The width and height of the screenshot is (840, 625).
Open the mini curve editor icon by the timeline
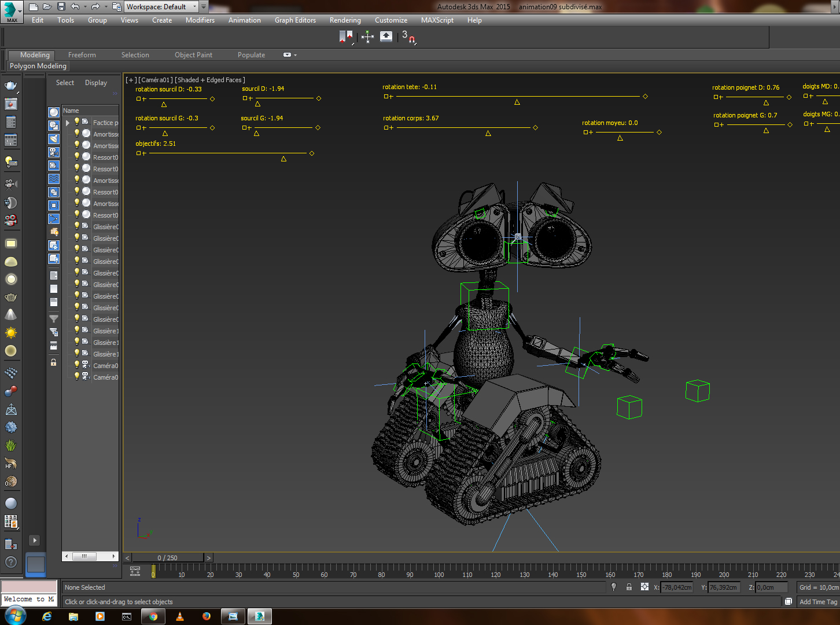coord(135,571)
